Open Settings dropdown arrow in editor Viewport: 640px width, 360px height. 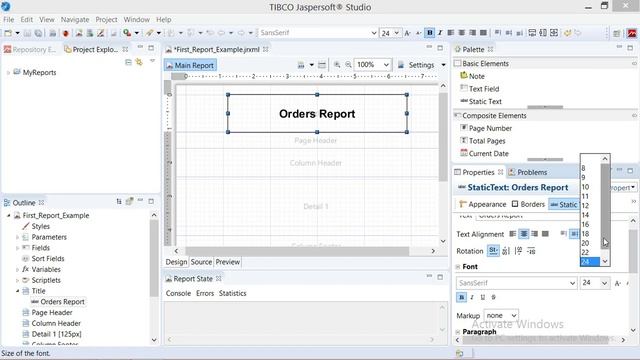click(x=443, y=65)
